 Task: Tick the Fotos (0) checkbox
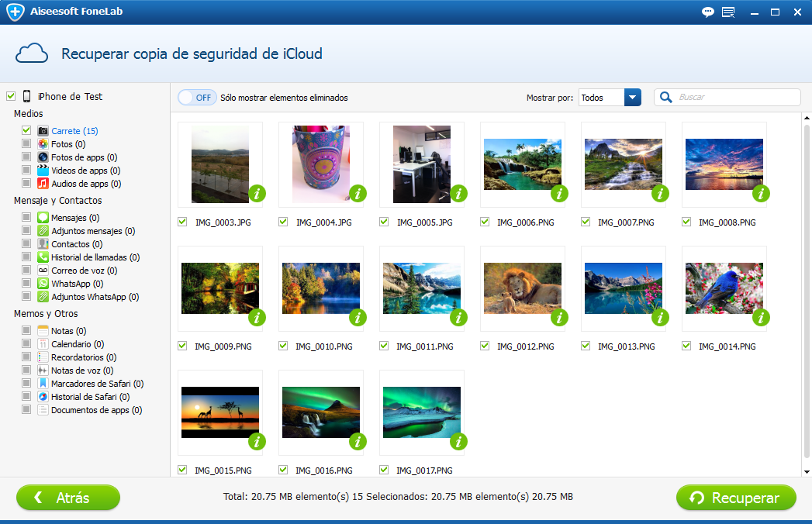point(26,143)
